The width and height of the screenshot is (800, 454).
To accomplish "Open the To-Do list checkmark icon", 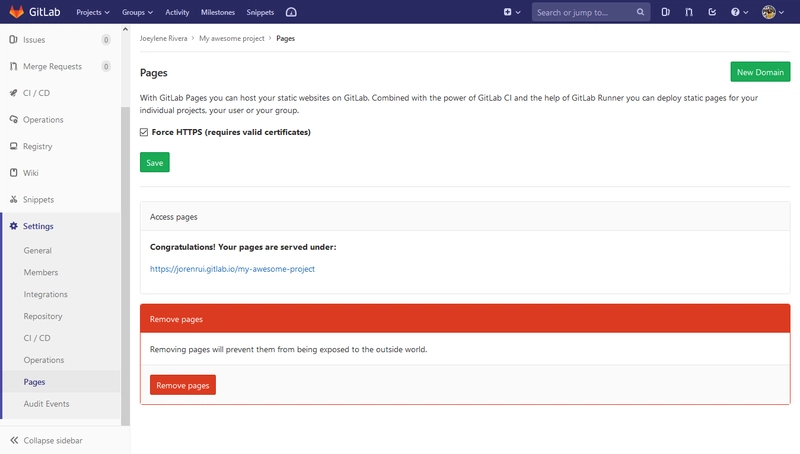I will [712, 12].
